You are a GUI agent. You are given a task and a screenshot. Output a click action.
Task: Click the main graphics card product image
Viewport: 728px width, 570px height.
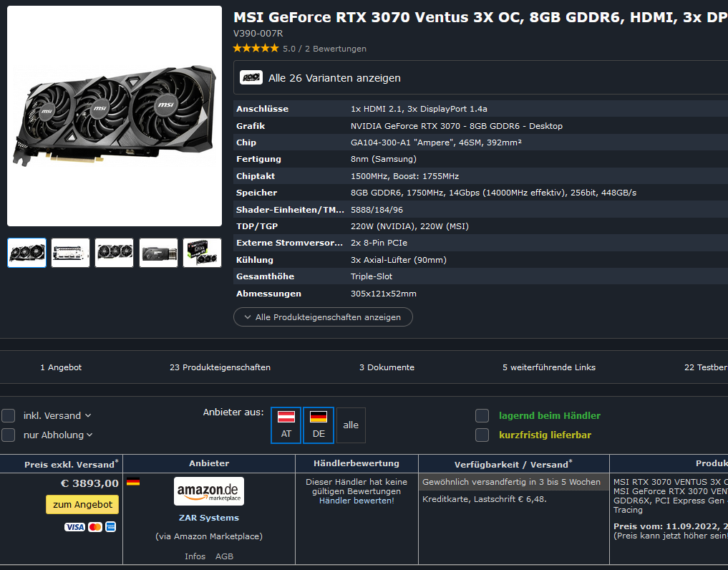(x=115, y=116)
